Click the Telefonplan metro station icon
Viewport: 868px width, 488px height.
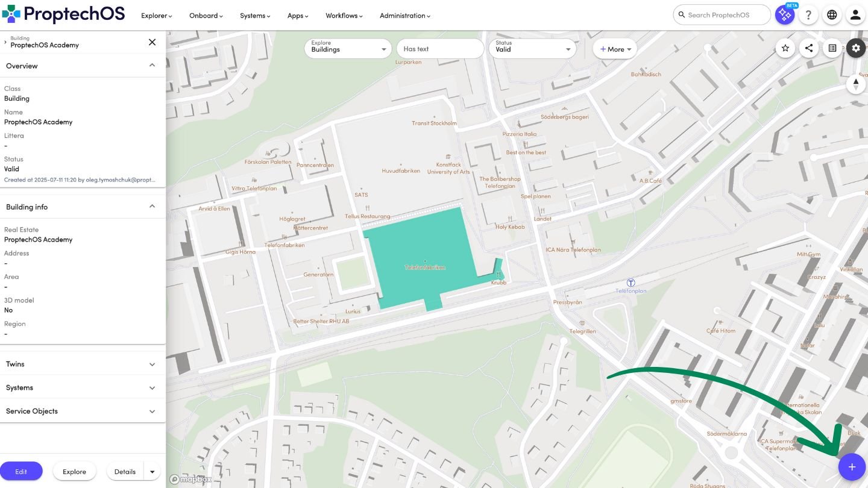point(631,283)
